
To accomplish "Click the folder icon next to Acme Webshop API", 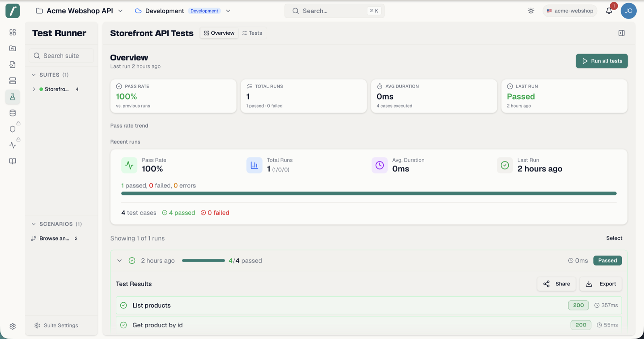I will click(x=39, y=11).
